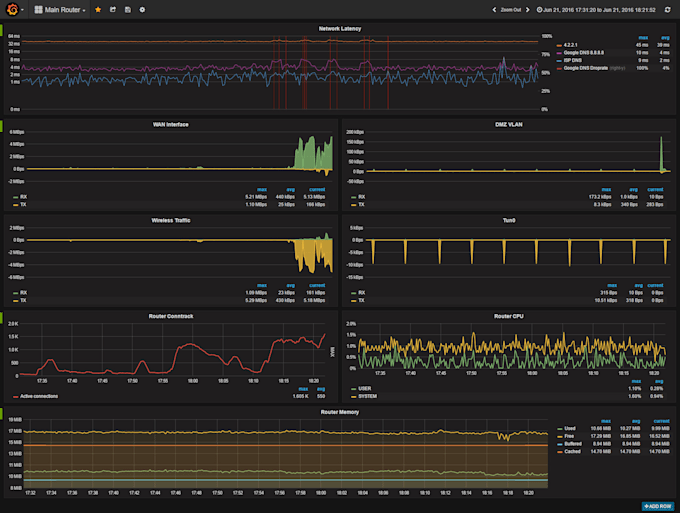Open the DMZ VLAN panel title menu

(x=509, y=124)
